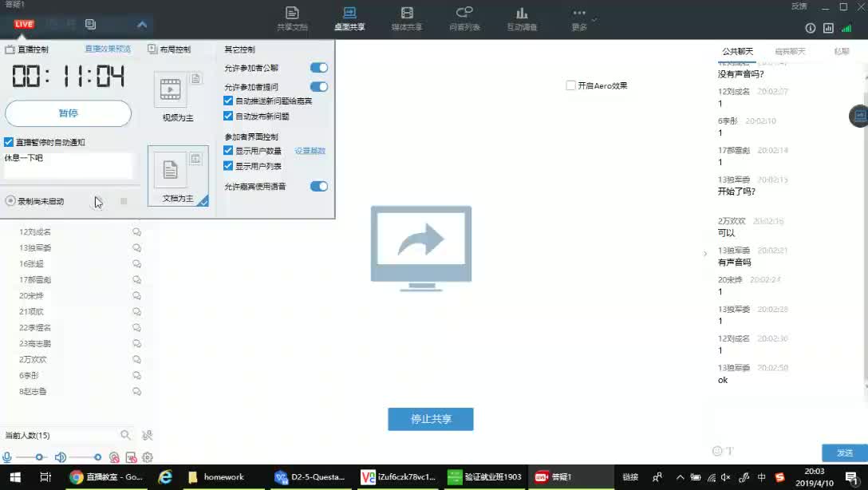Toggle 允许参加者提问 switch
Screen dimensions: 868x490
pos(319,87)
